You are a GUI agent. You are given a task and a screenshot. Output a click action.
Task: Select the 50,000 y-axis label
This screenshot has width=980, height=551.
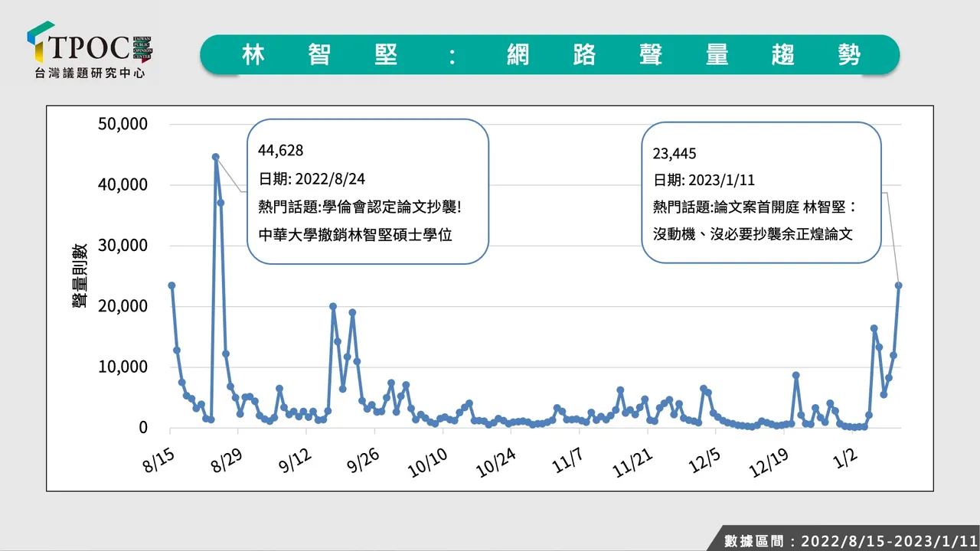(122, 125)
